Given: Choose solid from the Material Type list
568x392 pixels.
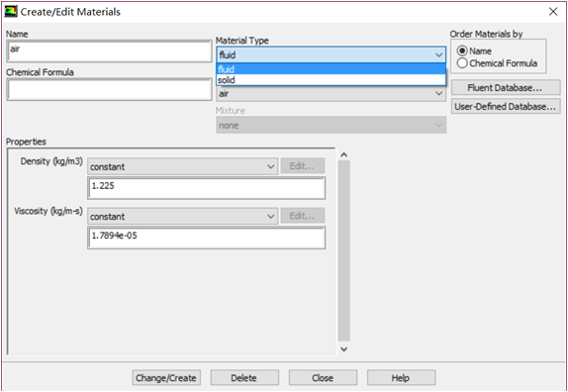Looking at the screenshot, I should pos(331,80).
